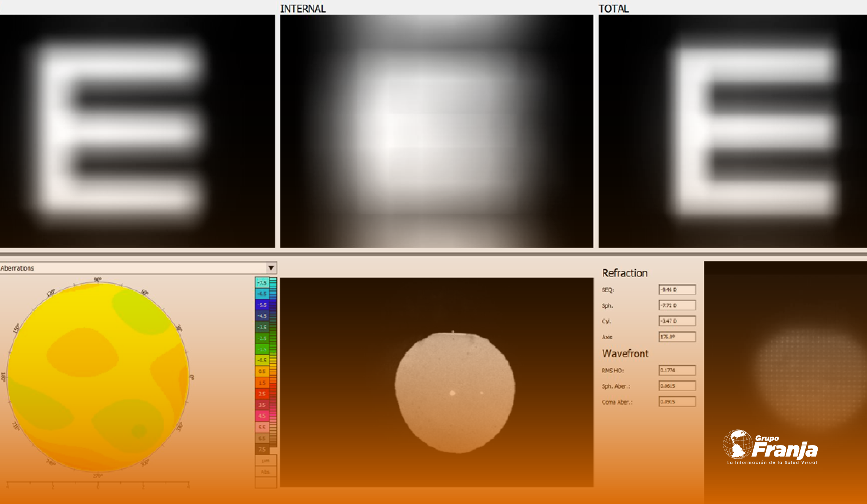Select the -5.5 blue scale swatch
Image resolution: width=867 pixels, height=504 pixels.
[262, 305]
